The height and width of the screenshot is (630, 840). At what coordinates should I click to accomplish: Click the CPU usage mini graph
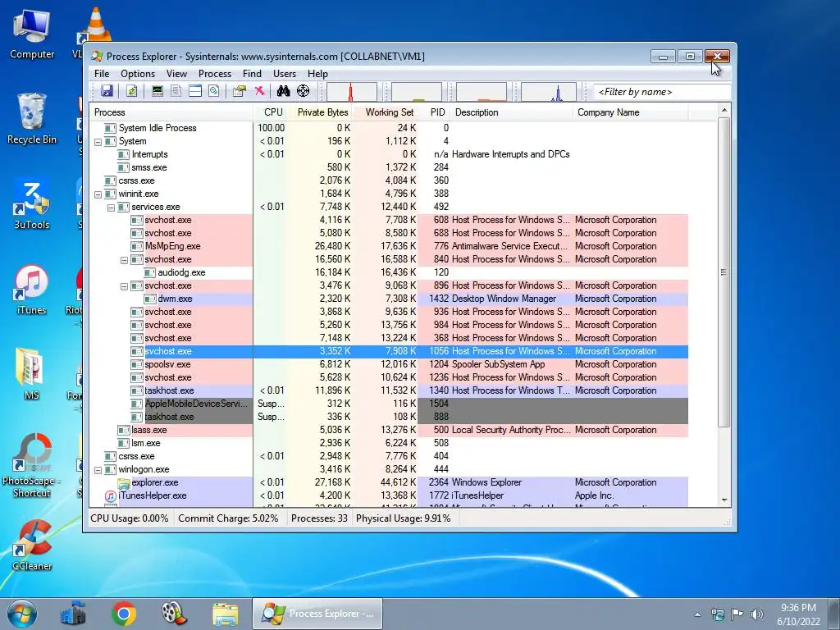(x=351, y=92)
